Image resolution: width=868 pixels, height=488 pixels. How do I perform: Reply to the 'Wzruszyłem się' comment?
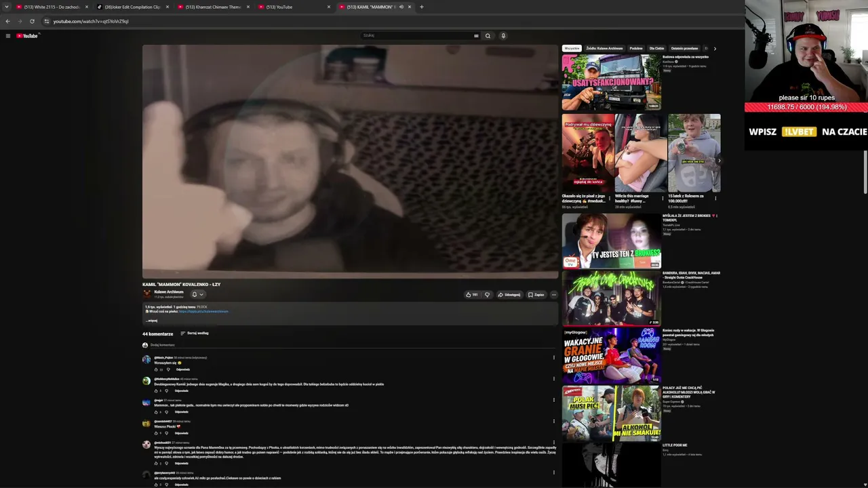tap(182, 369)
